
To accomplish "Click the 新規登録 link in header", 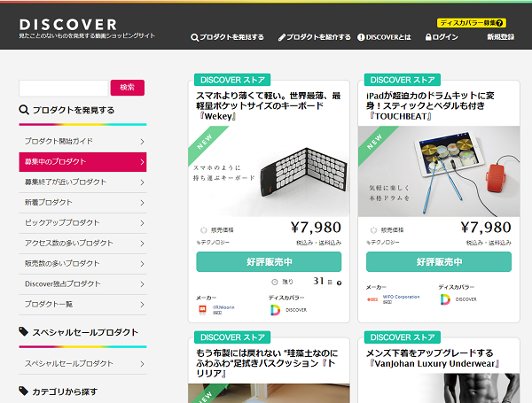I will click(501, 37).
